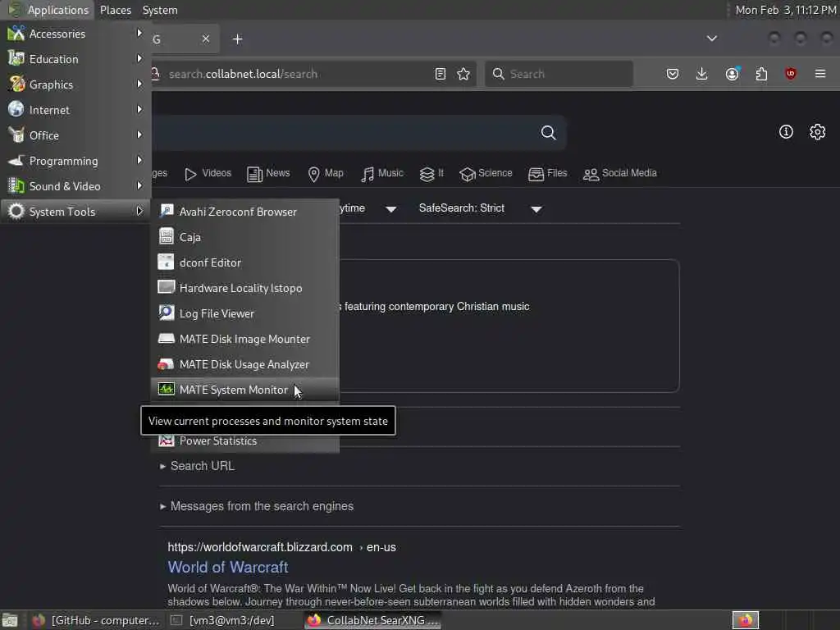Open a new browser tab
The image size is (840, 630).
tap(237, 39)
